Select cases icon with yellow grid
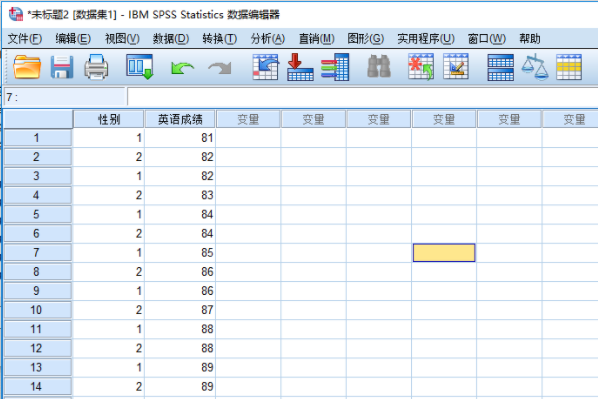Image resolution: width=598 pixels, height=399 pixels. [x=569, y=67]
